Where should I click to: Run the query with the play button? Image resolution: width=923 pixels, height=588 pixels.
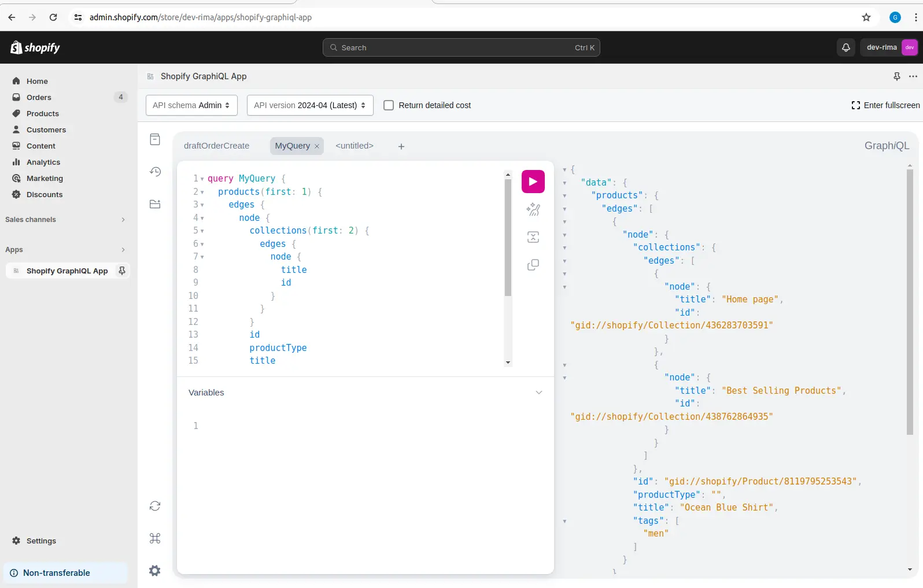(x=533, y=182)
